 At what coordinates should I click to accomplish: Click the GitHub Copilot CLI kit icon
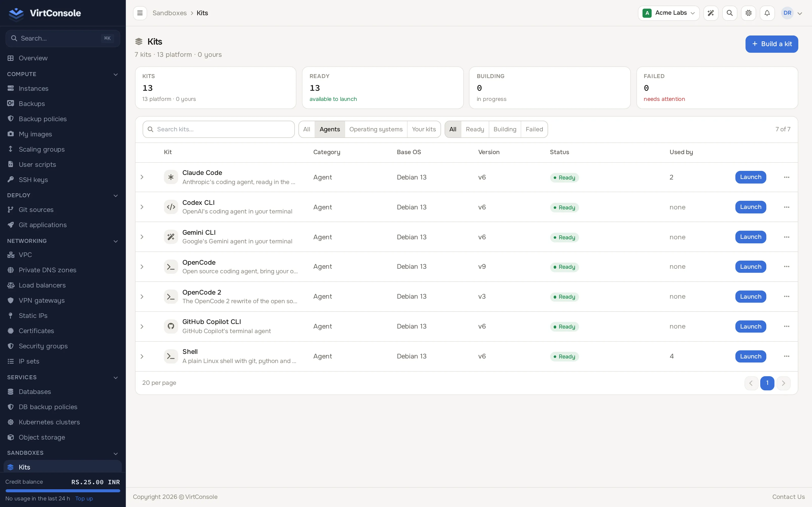point(171,326)
